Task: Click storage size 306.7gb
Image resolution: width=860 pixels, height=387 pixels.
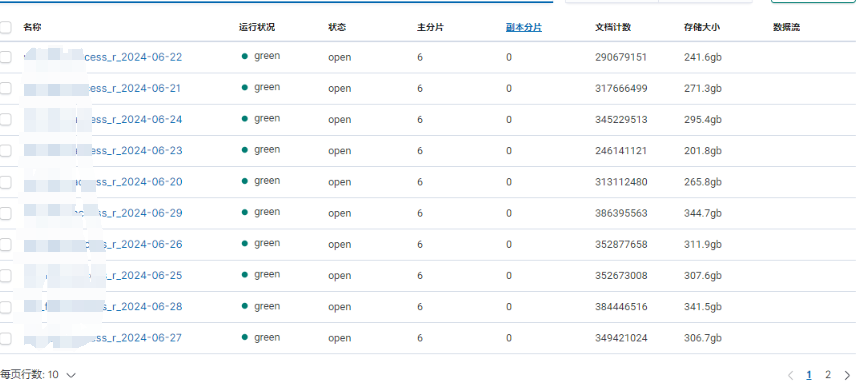Action: 703,338
